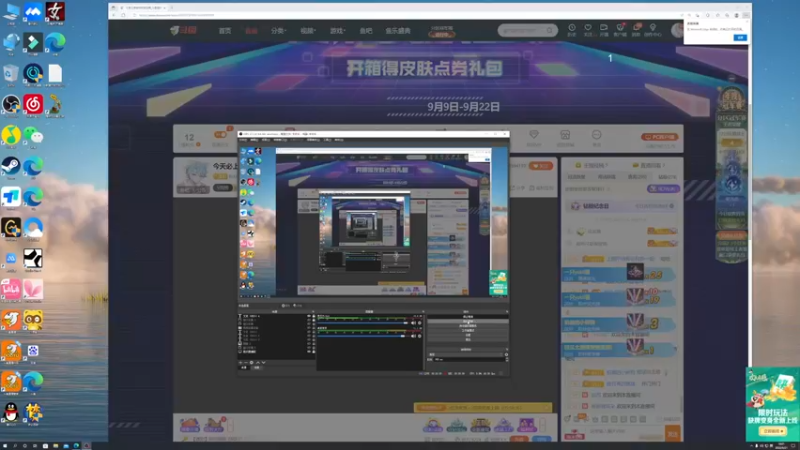Open the Edge shortcut beside the Steam icon
This screenshot has width=800, height=450.
(x=33, y=166)
